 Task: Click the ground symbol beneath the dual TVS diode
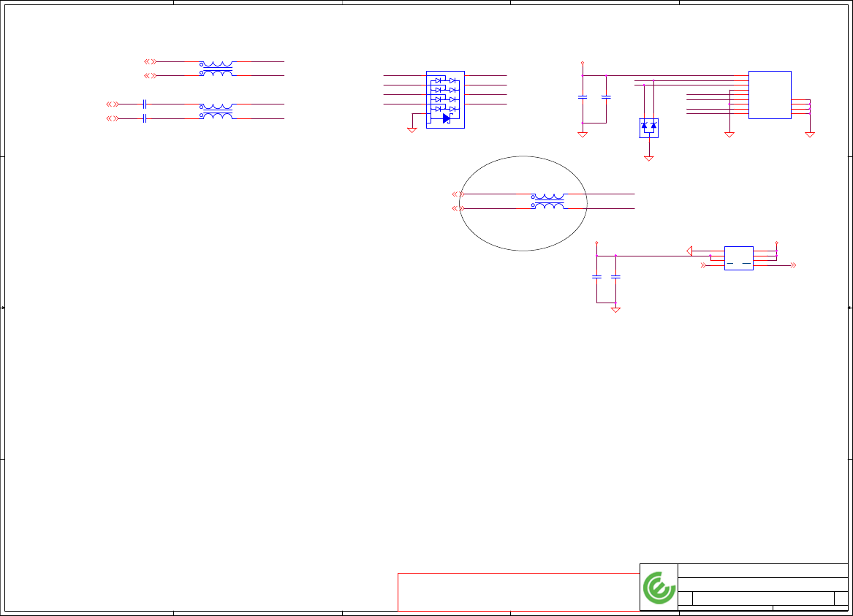648,159
